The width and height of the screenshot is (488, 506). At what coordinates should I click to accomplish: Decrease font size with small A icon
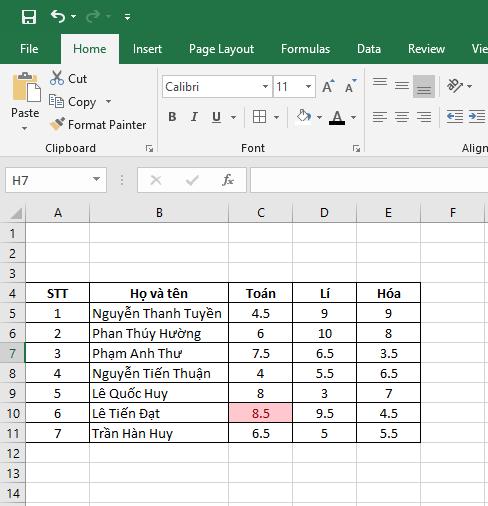[x=350, y=87]
